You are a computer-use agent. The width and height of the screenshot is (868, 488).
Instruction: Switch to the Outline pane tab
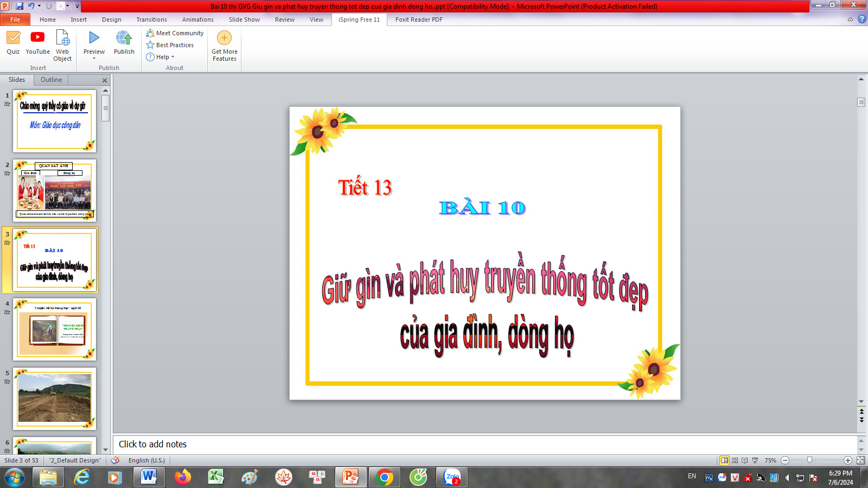[52, 80]
